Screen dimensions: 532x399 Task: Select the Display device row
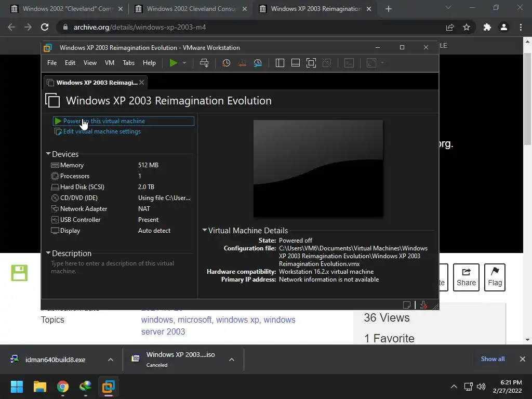click(122, 230)
